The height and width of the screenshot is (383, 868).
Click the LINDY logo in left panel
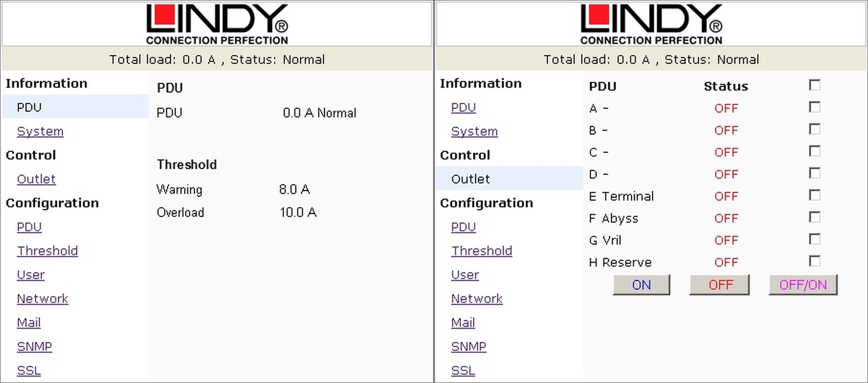(x=217, y=24)
